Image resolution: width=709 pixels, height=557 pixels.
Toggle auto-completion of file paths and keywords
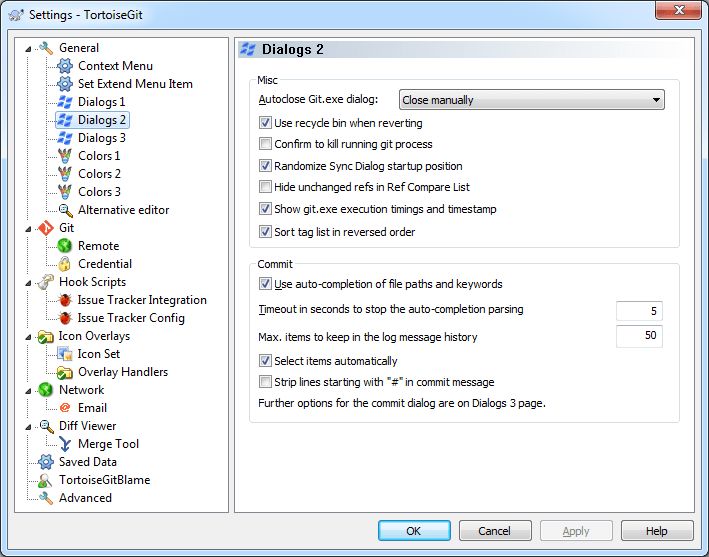click(265, 284)
